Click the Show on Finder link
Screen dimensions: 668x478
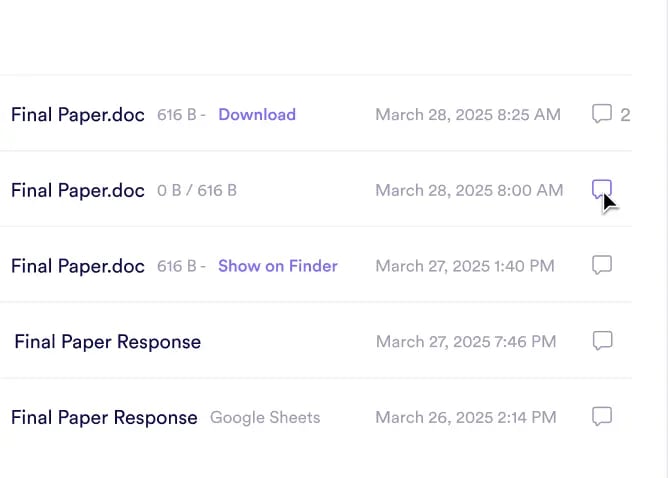click(277, 266)
